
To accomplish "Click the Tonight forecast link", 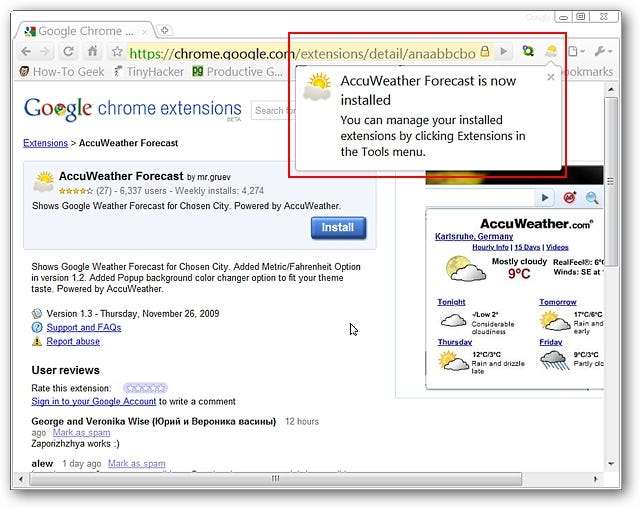I will pos(451,302).
